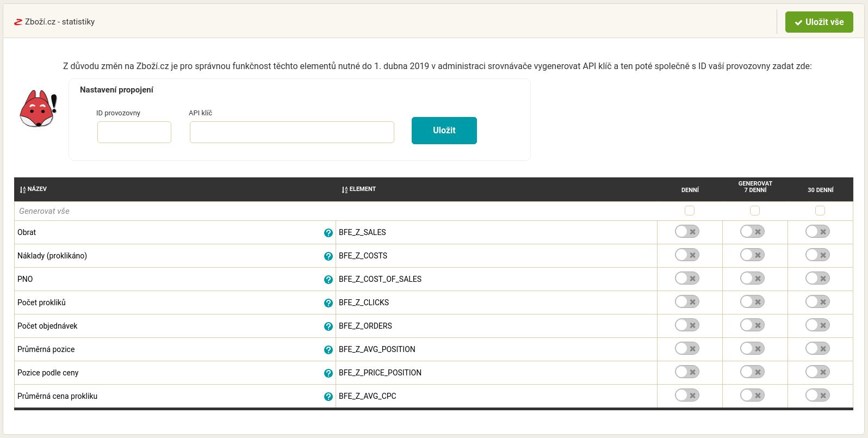Viewport: 868px width, 438px height.
Task: Enable 30 denní switch for Počet prokliků
Action: point(817,302)
